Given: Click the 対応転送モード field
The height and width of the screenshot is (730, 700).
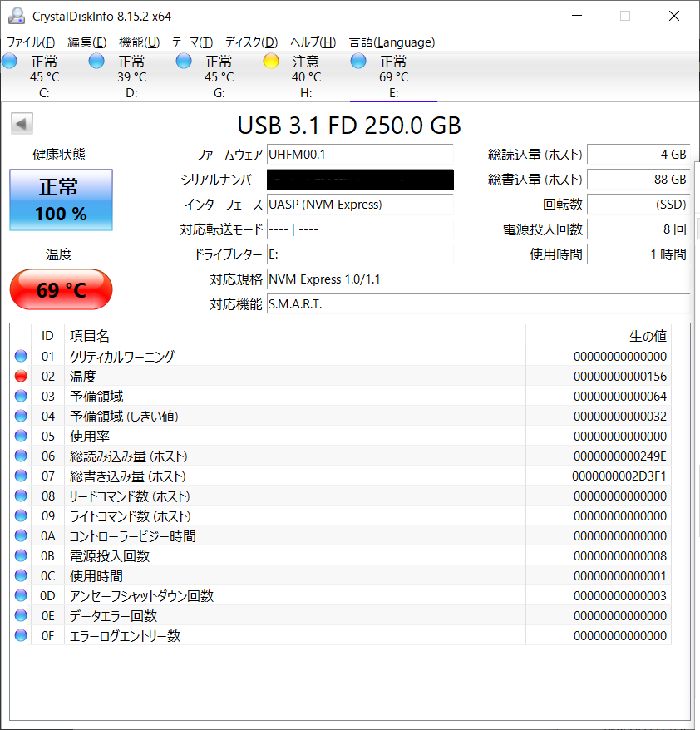Looking at the screenshot, I should (360, 229).
